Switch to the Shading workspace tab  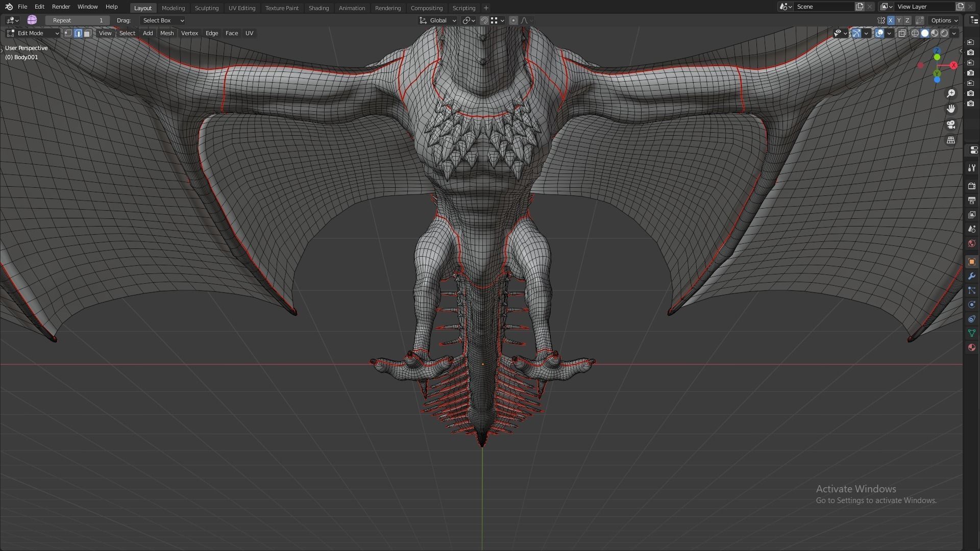coord(318,8)
